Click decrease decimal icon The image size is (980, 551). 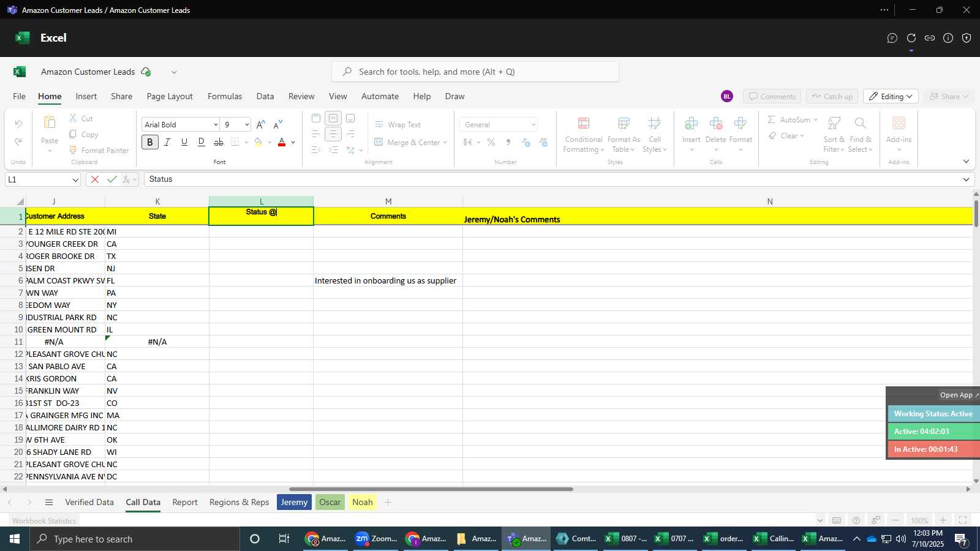click(543, 142)
